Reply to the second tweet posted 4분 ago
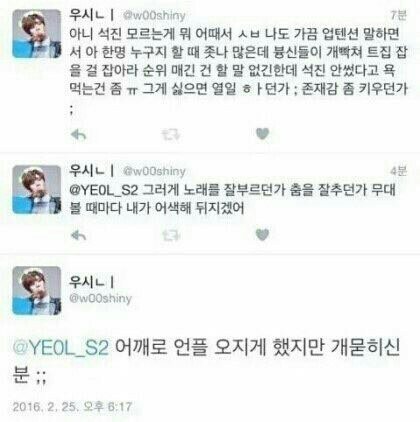Image resolution: width=420 pixels, height=422 pixels. (x=79, y=235)
